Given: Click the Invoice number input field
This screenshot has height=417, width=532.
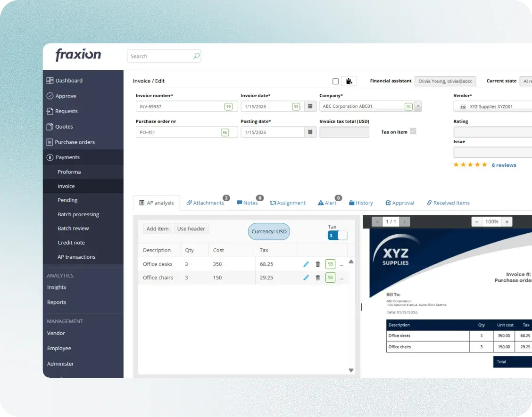Looking at the screenshot, I should tap(187, 106).
